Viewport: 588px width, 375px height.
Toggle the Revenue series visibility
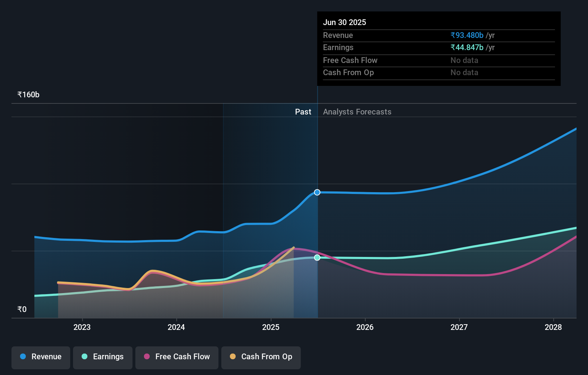coord(40,357)
